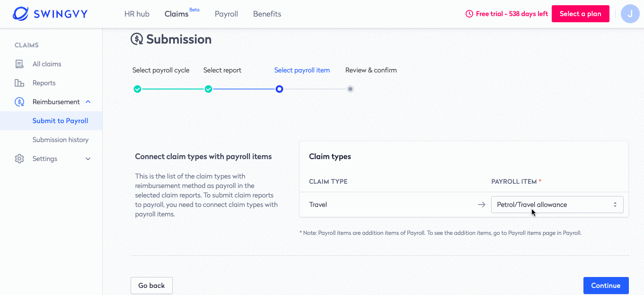
Task: Expand the Settings menu chevron
Action: point(88,159)
